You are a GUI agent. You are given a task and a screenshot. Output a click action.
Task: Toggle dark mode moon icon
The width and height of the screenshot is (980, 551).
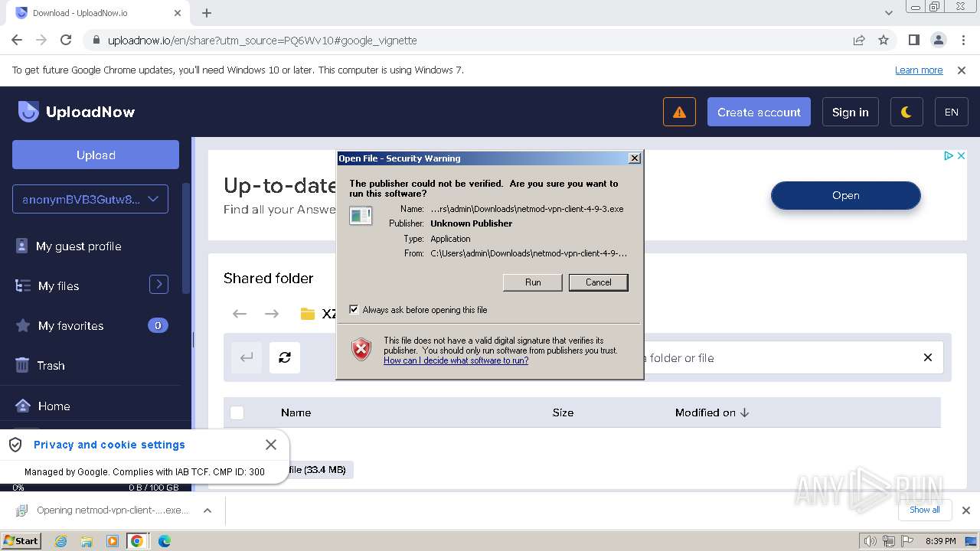coord(906,112)
